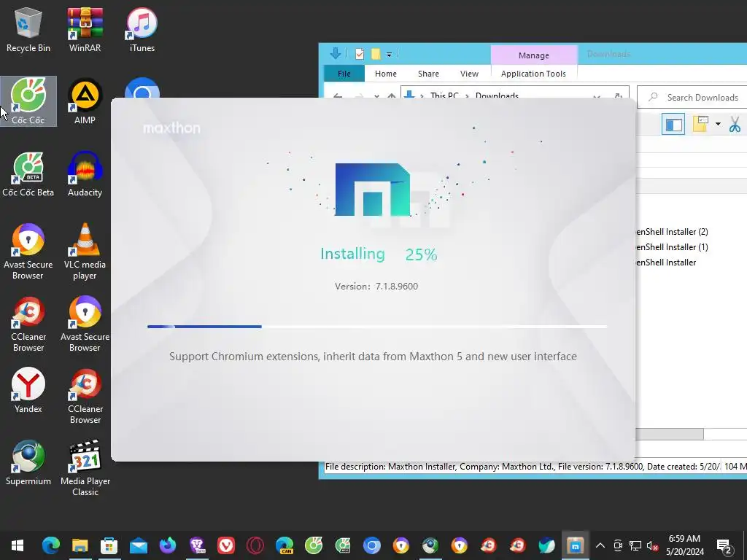
Task: Open File Explorer from the taskbar
Action: [80, 545]
